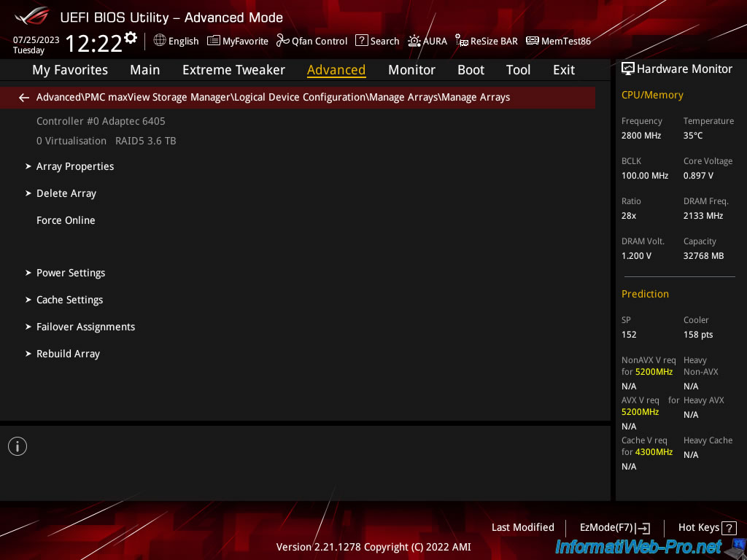Go to the Exit tab
Image resolution: width=747 pixels, height=560 pixels.
[x=564, y=70]
